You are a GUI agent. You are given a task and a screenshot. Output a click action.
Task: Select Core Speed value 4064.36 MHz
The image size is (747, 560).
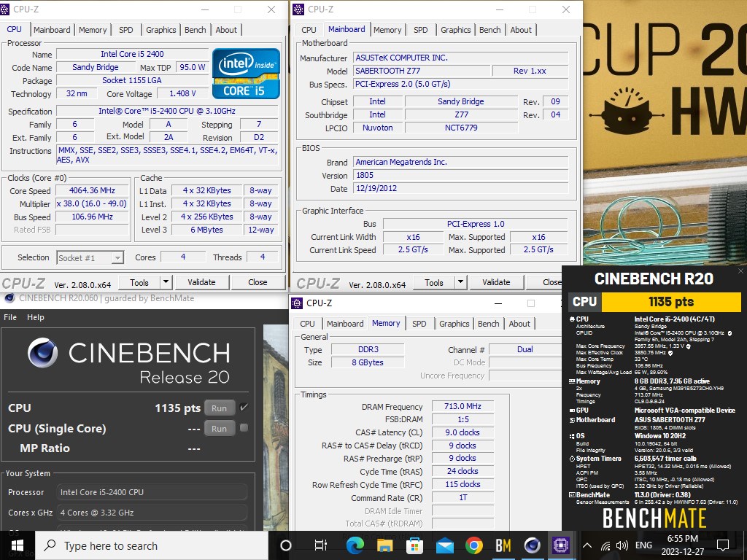tap(93, 190)
